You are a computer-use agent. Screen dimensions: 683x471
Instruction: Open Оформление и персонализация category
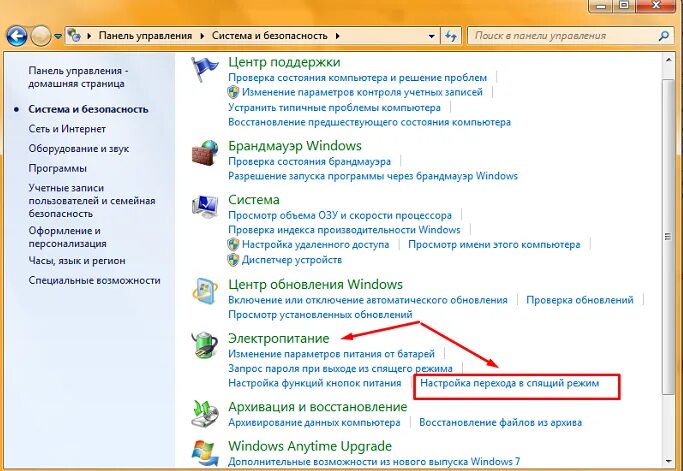click(68, 237)
